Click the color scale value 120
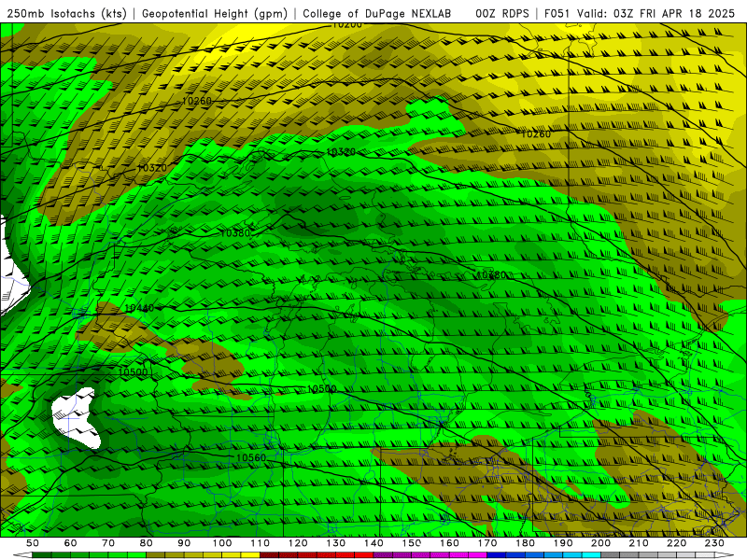 pyautogui.click(x=298, y=543)
